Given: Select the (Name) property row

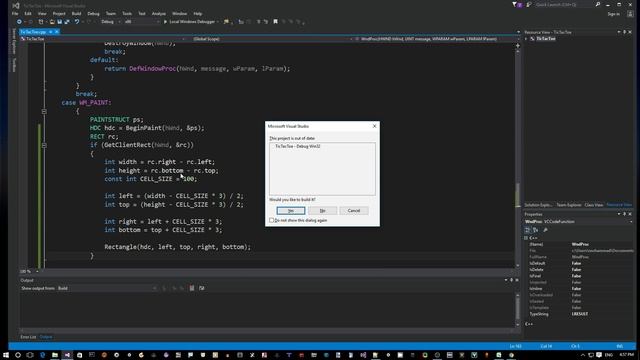Looking at the screenshot, I should [579, 244].
